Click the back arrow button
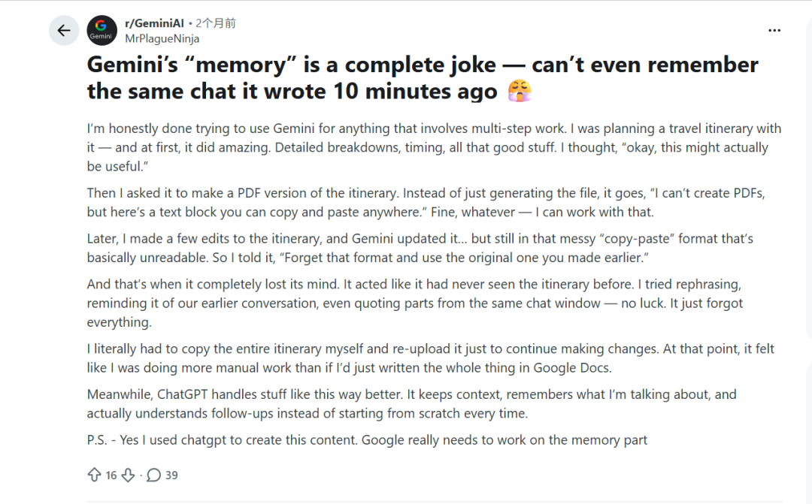812x504 pixels. coord(64,31)
